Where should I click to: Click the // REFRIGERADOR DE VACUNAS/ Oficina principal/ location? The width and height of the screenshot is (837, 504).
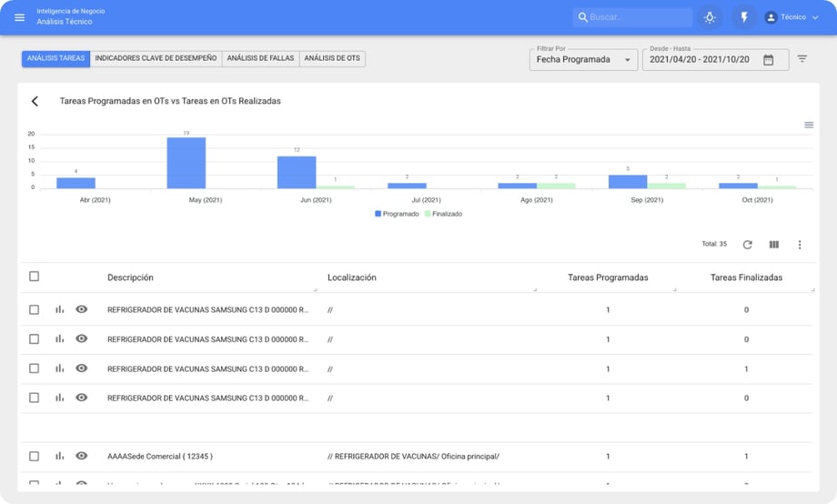(413, 457)
